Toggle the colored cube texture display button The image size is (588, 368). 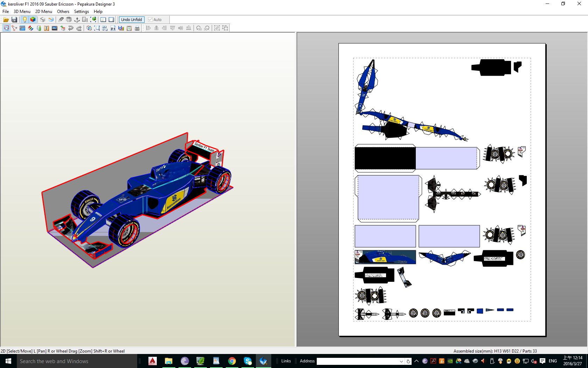(33, 20)
